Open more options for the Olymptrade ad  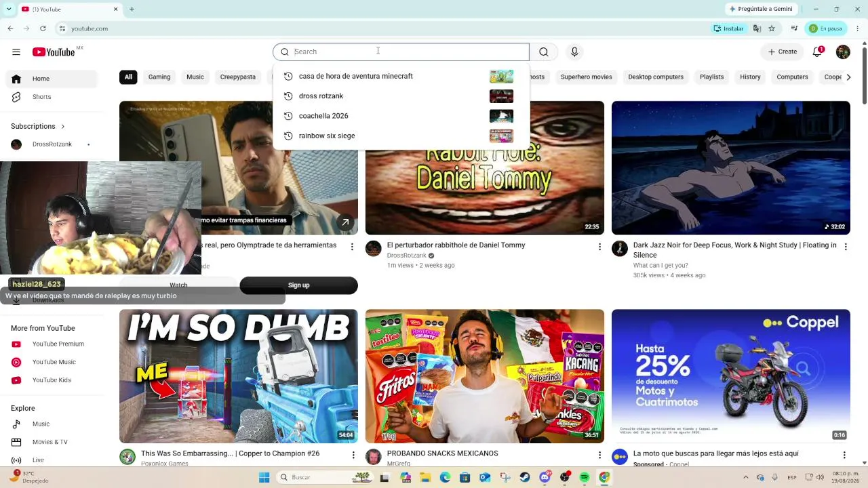352,247
